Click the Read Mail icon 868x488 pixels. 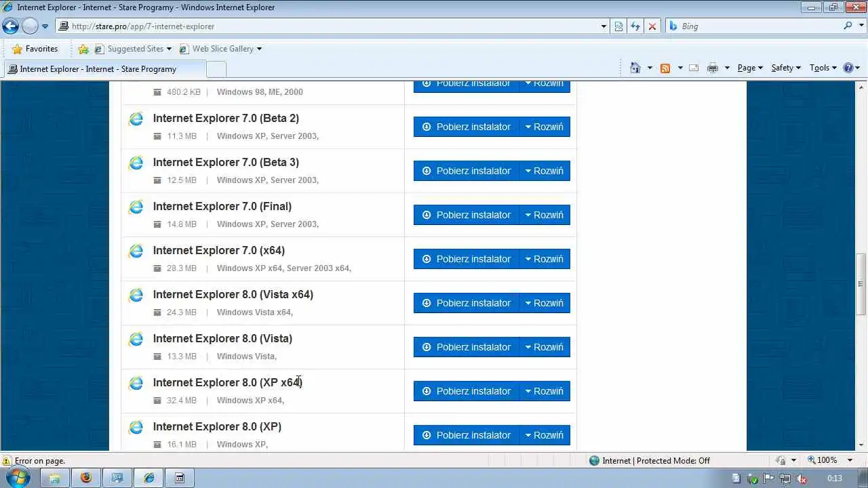pos(694,68)
